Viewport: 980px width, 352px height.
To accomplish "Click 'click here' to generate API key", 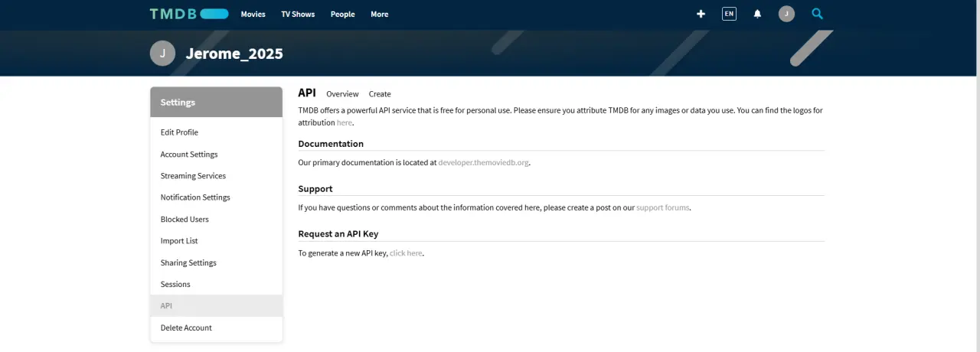I will [406, 253].
